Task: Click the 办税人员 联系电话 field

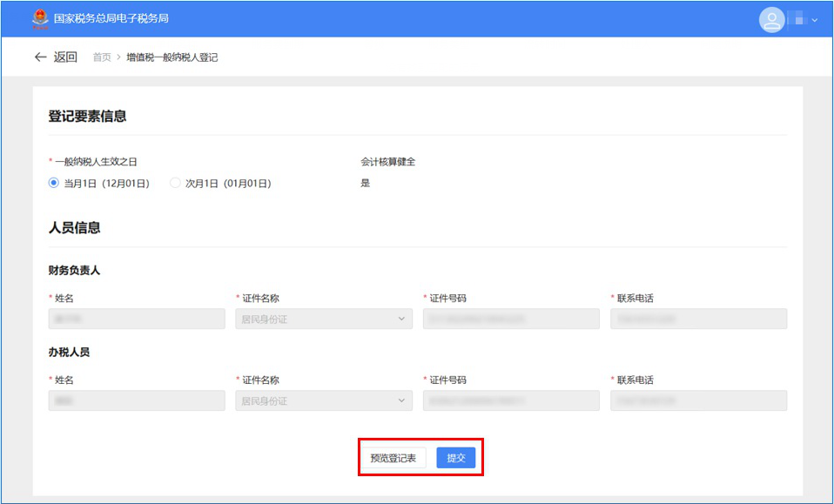Action: (x=698, y=400)
